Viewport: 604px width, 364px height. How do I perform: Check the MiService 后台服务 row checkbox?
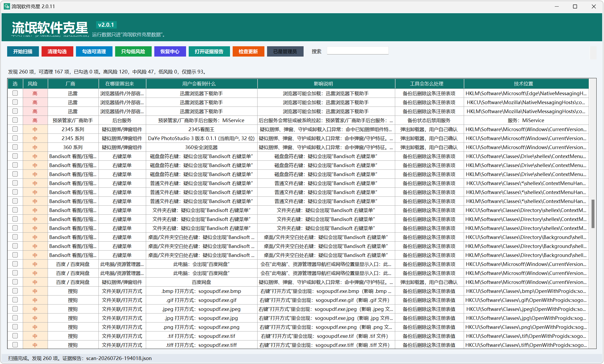click(15, 120)
